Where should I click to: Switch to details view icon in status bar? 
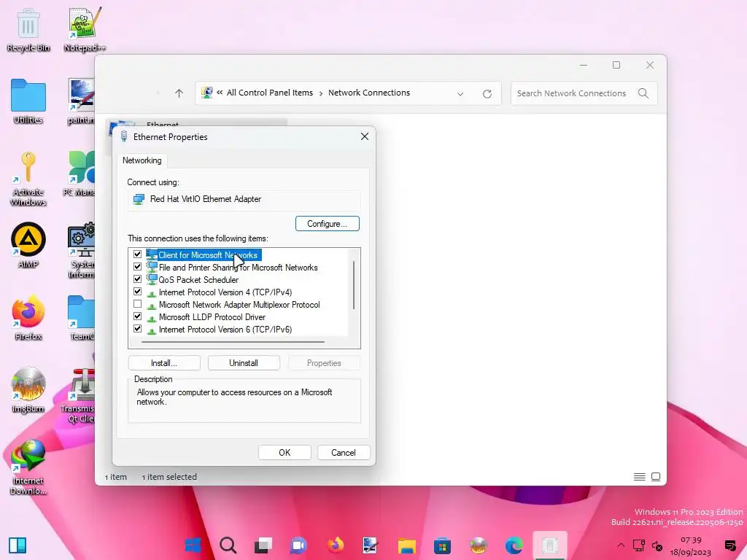coord(639,477)
